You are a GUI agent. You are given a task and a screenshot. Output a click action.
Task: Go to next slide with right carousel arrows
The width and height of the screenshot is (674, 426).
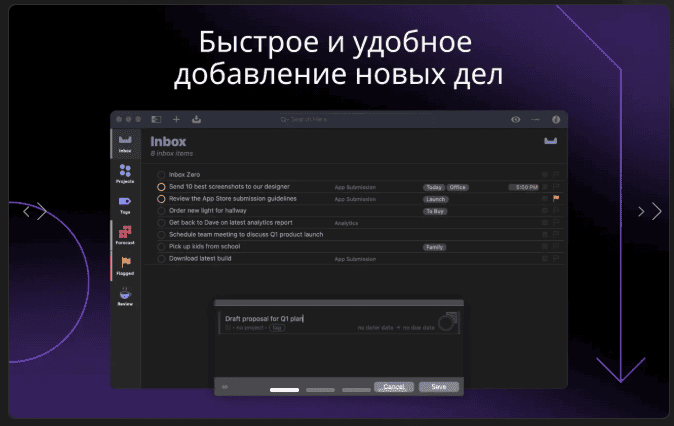click(x=649, y=211)
